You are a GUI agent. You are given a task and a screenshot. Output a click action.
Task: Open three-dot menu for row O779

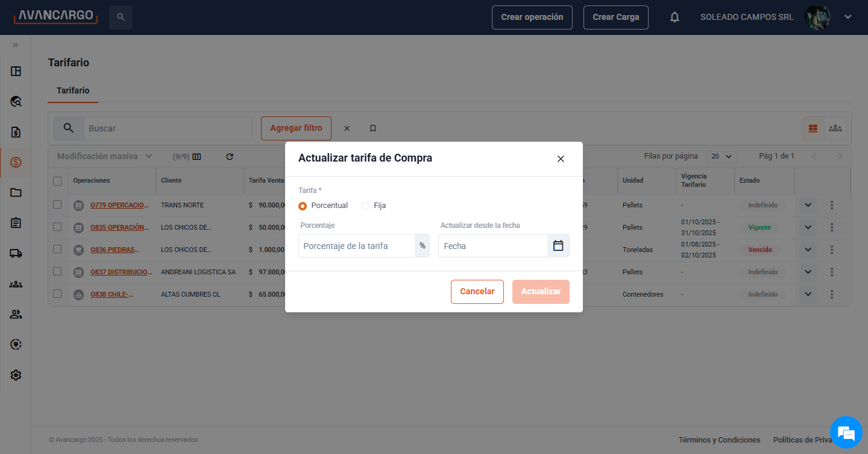(x=832, y=205)
